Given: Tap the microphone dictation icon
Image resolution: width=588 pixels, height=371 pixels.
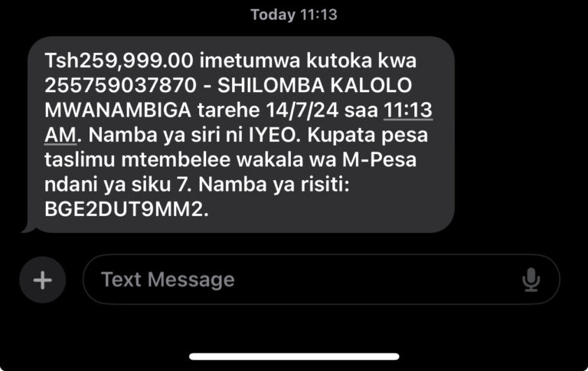Looking at the screenshot, I should (x=531, y=280).
